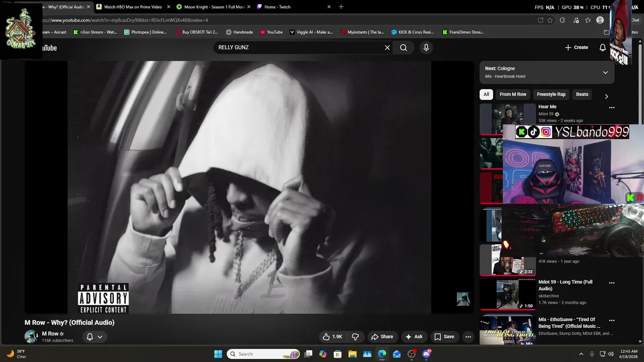Open YouTube notifications bell in the header

point(602,47)
